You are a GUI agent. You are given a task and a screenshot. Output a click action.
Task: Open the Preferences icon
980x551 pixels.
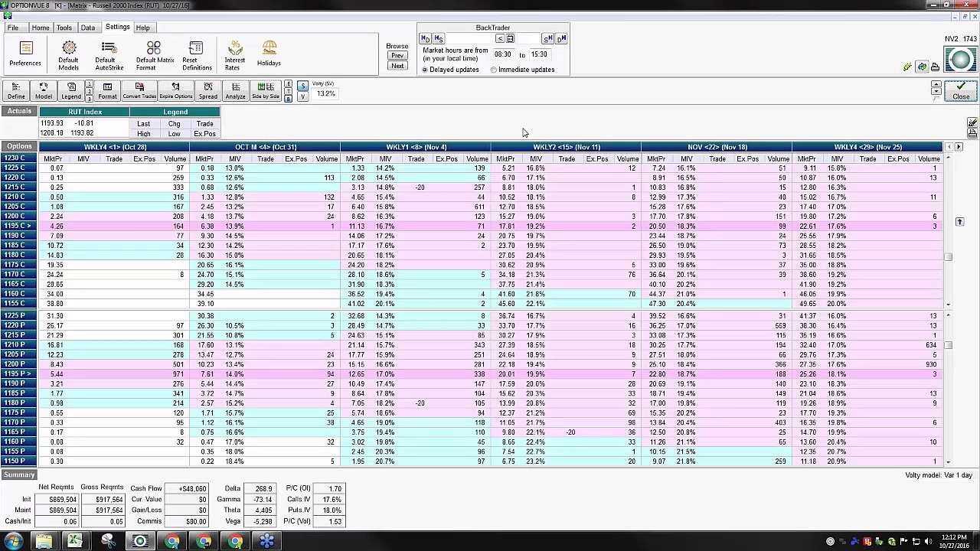pyautogui.click(x=25, y=55)
